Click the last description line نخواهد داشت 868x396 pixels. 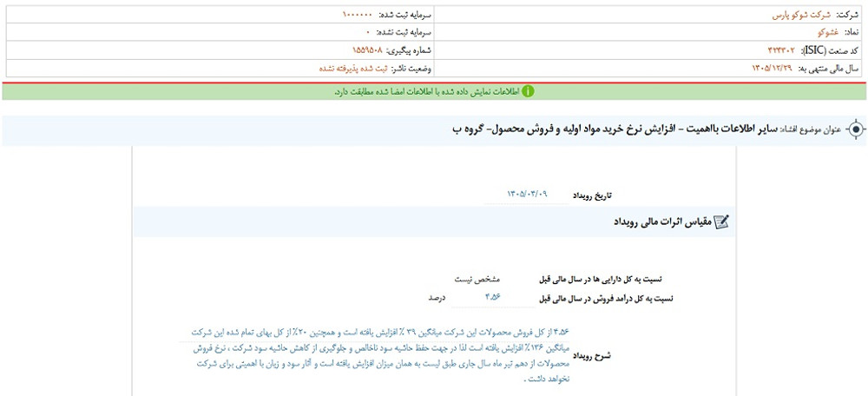tap(546, 380)
